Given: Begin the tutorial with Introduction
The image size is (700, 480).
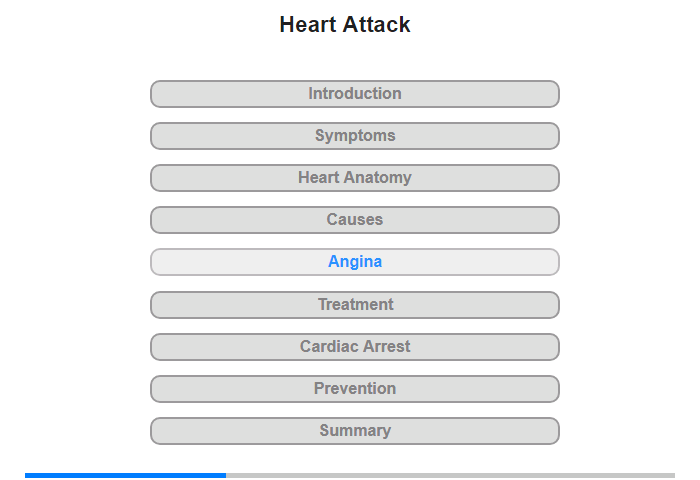Looking at the screenshot, I should [355, 94].
